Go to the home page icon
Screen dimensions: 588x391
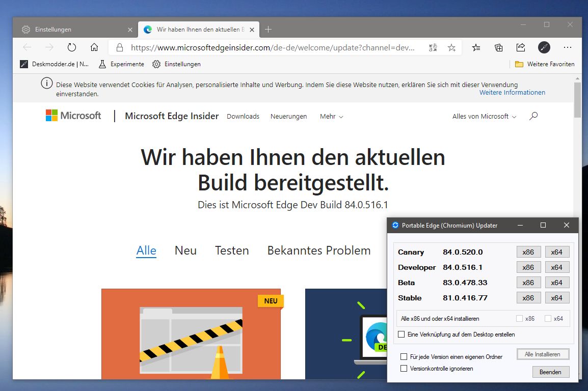coord(94,47)
